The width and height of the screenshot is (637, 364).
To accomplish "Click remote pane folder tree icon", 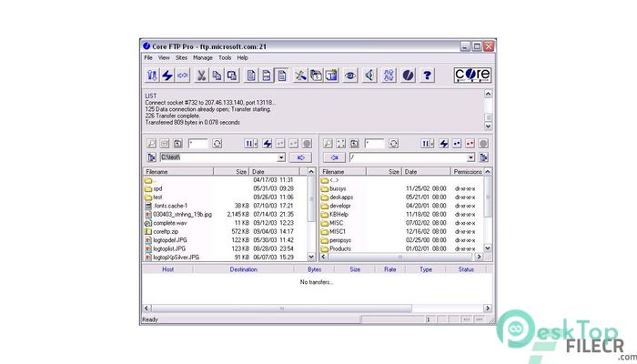I will coord(483,157).
